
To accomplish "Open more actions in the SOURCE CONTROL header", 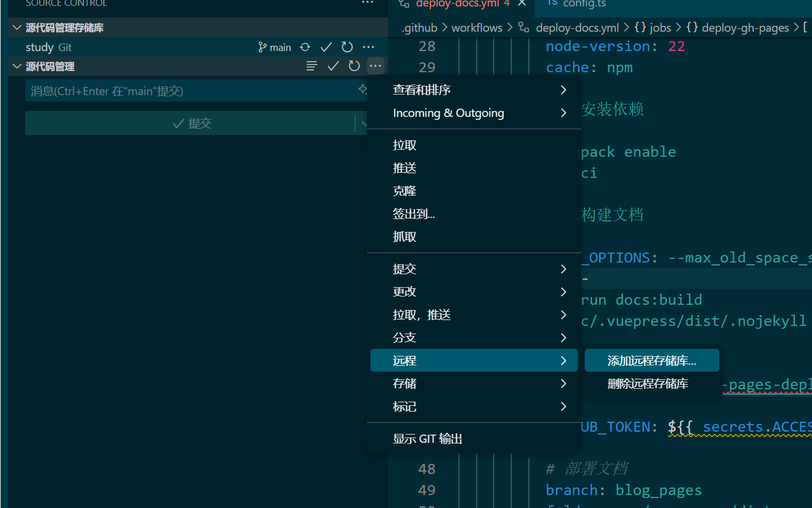I will 368,3.
